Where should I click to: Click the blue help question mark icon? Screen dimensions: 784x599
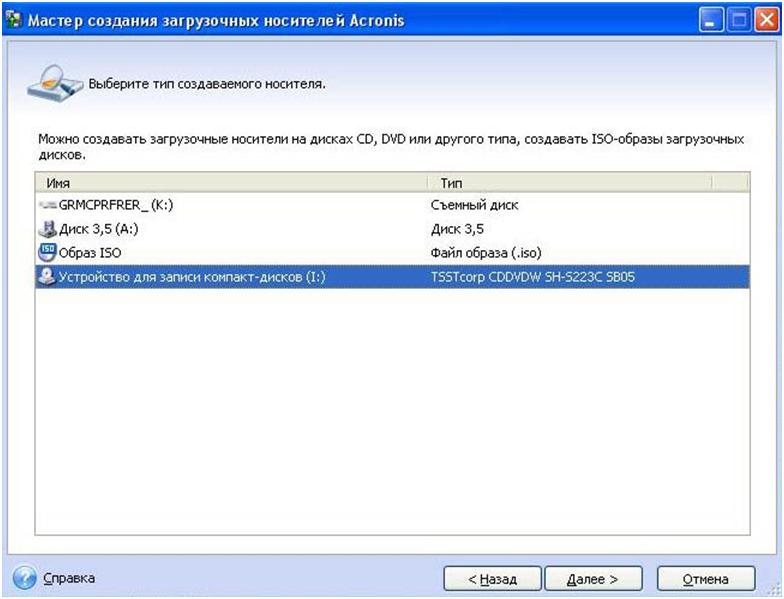(x=24, y=578)
